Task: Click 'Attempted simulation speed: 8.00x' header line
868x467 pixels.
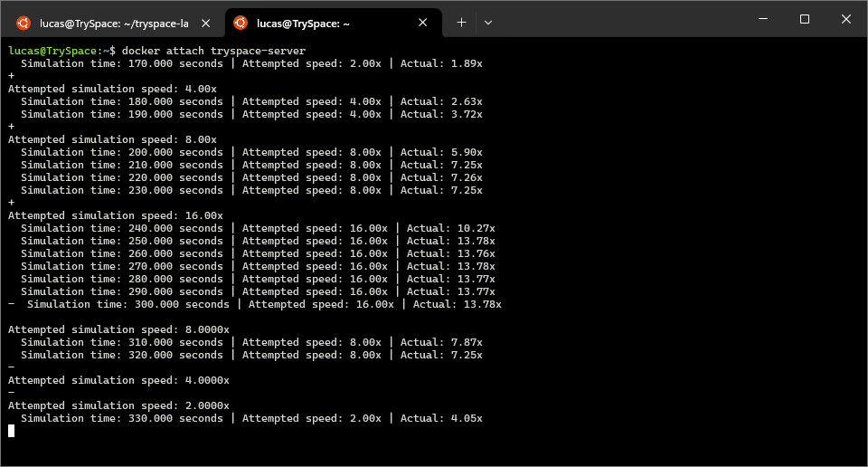Action: click(x=112, y=139)
